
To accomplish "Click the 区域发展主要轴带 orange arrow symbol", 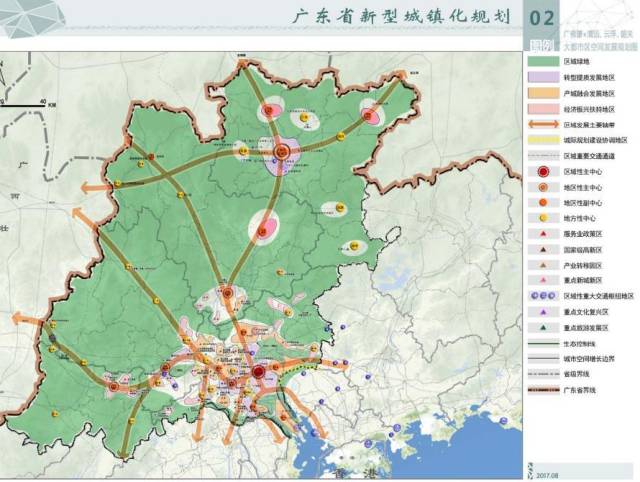I will [543, 124].
